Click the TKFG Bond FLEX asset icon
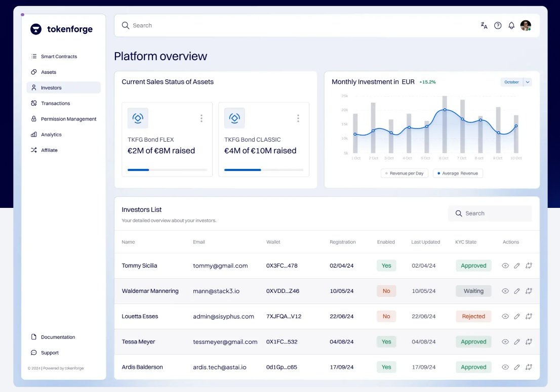Viewport: 560px width, 392px height. (x=138, y=118)
